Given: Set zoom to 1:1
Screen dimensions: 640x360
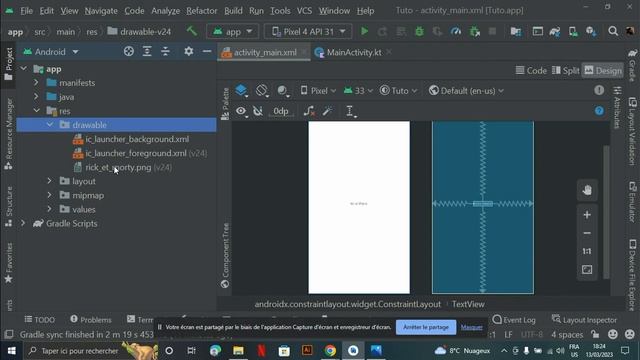Looking at the screenshot, I should [587, 251].
